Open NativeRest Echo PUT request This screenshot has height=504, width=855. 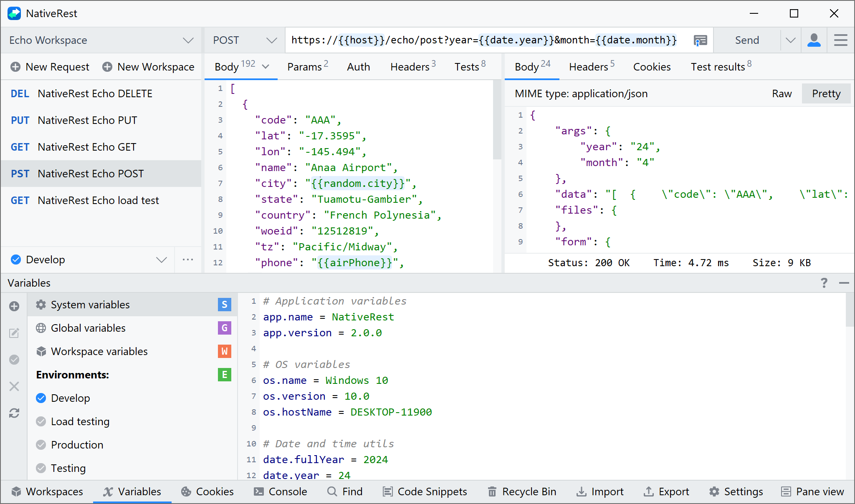[101, 120]
